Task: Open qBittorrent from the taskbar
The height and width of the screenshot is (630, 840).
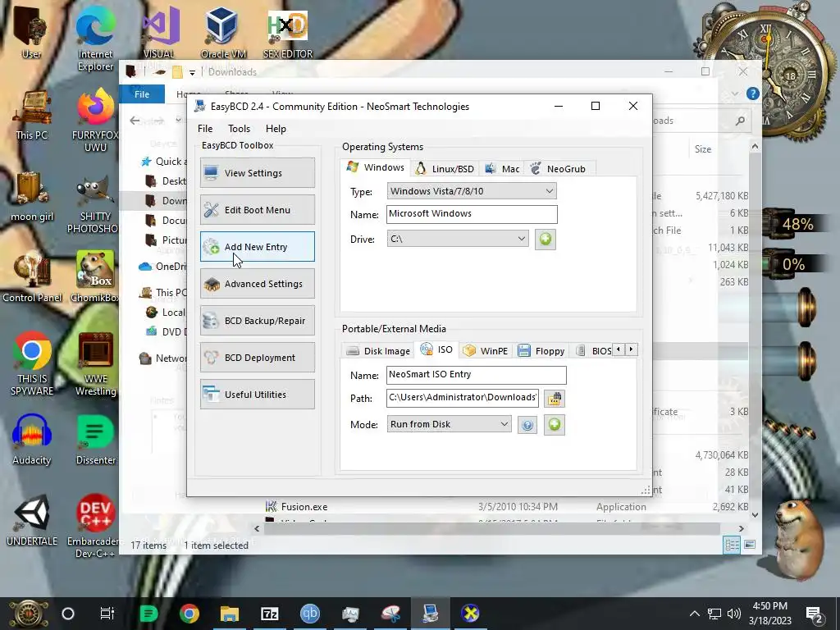Action: (x=309, y=614)
